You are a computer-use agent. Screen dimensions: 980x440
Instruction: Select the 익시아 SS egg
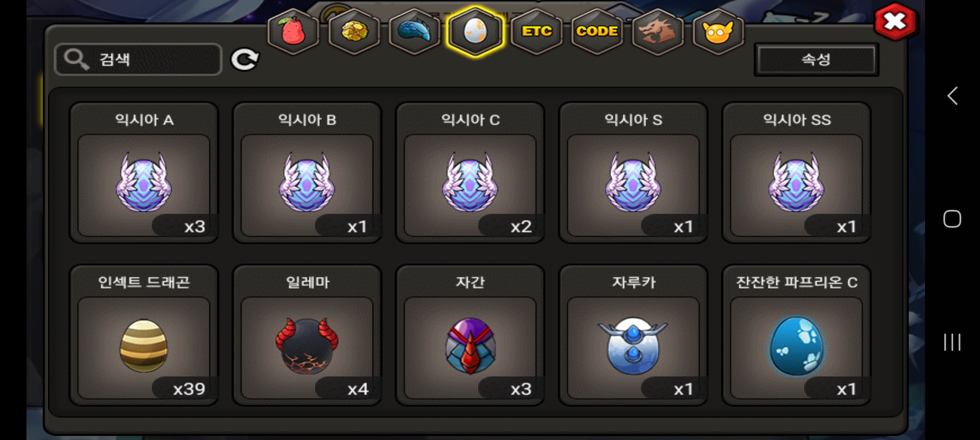pyautogui.click(x=796, y=173)
